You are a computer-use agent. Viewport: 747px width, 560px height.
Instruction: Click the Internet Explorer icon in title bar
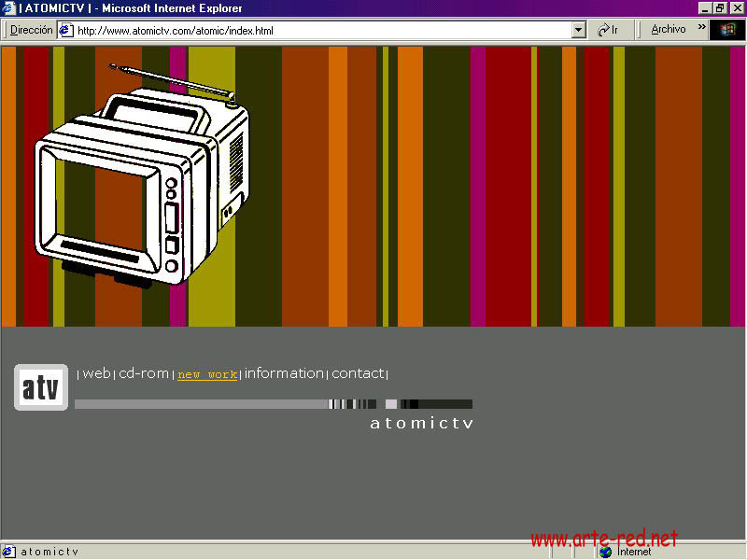point(8,8)
